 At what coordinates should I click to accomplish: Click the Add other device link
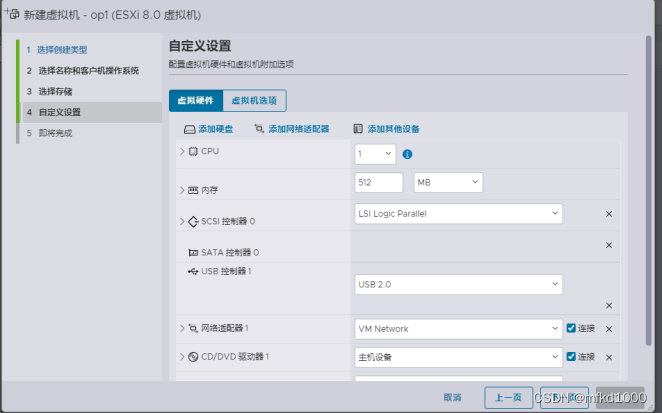coord(393,129)
